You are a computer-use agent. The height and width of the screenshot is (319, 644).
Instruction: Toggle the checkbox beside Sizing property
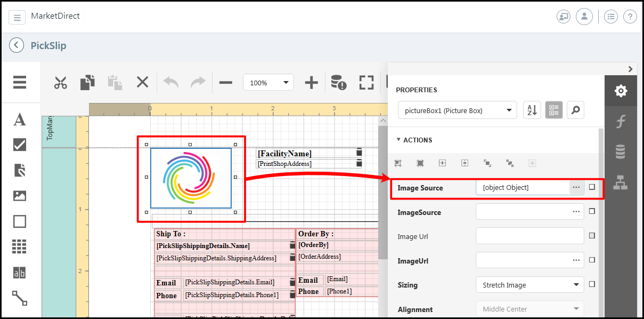coord(592,285)
